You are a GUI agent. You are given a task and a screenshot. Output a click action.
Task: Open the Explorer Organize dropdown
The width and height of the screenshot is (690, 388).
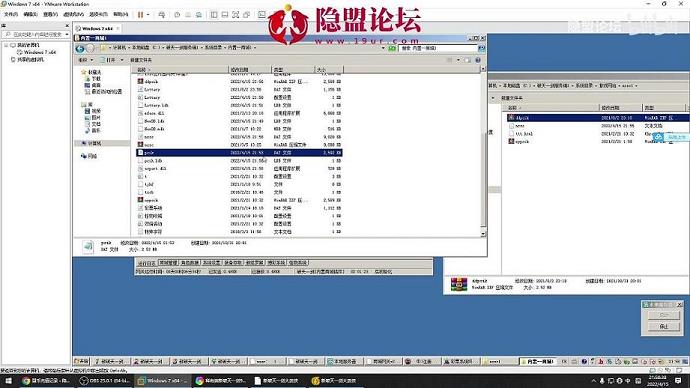[x=85, y=60]
